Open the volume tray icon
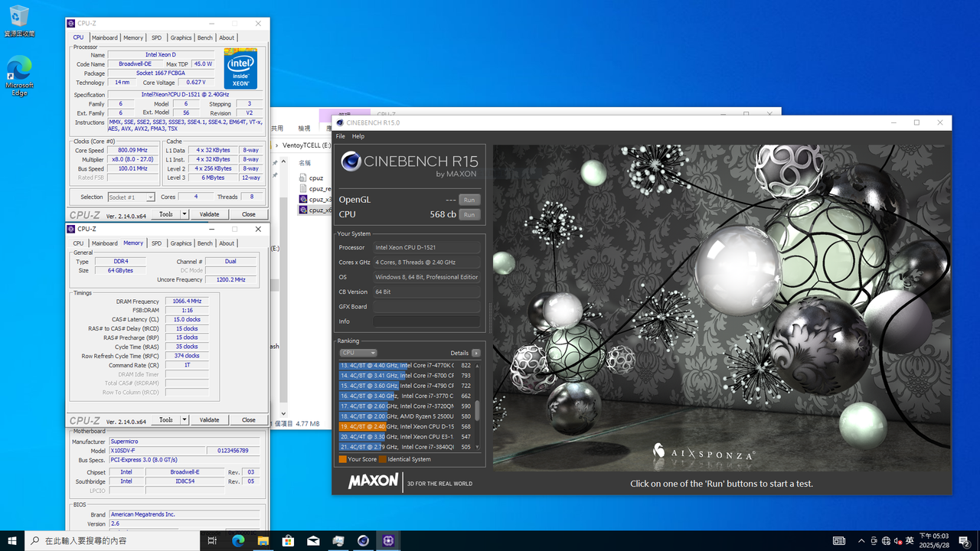 click(x=898, y=541)
